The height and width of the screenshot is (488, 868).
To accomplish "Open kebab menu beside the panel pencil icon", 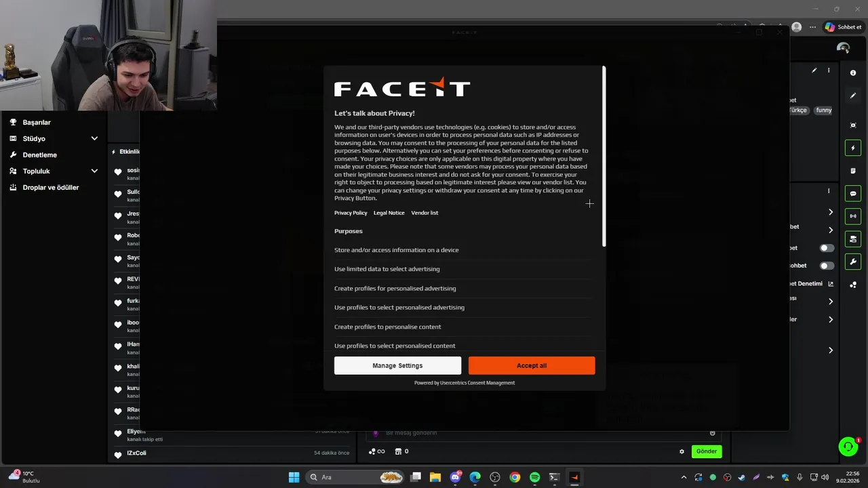I will coord(828,70).
